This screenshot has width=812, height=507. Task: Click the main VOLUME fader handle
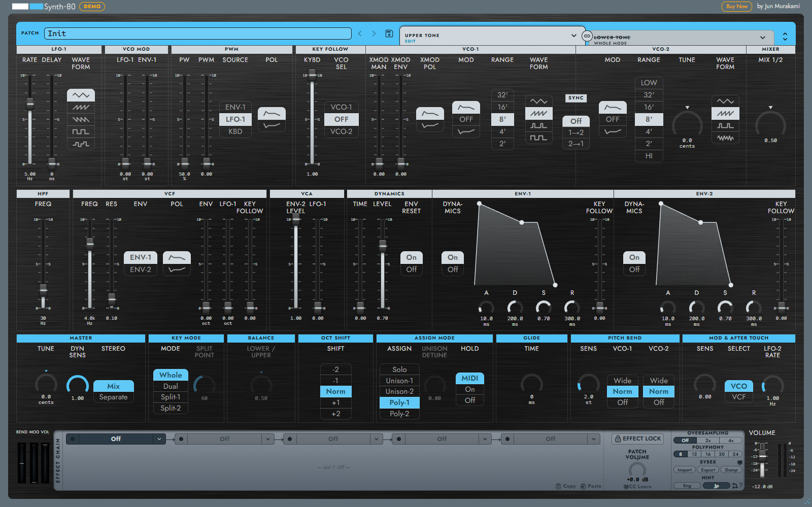(x=762, y=455)
